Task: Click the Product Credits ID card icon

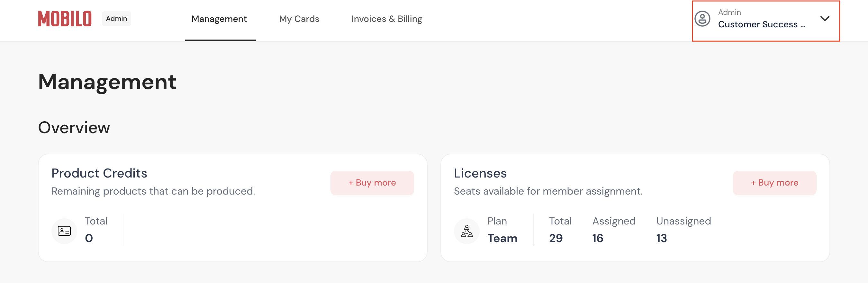Action: (x=64, y=231)
